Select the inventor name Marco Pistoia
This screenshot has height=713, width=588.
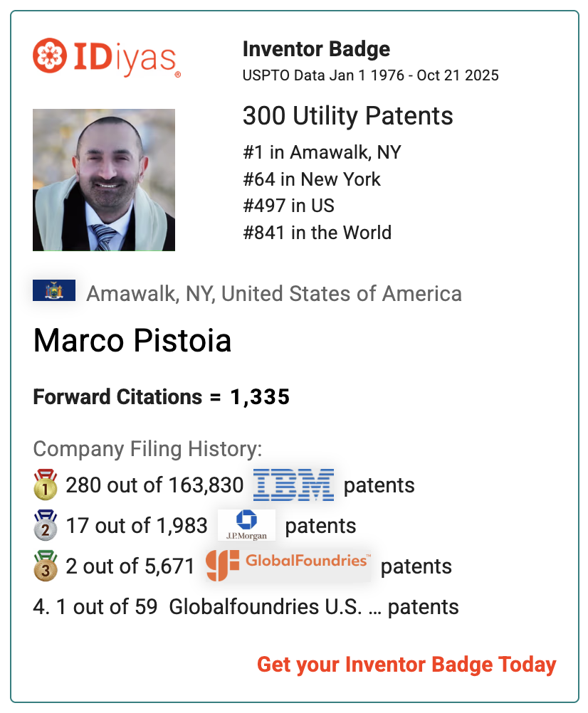(132, 341)
